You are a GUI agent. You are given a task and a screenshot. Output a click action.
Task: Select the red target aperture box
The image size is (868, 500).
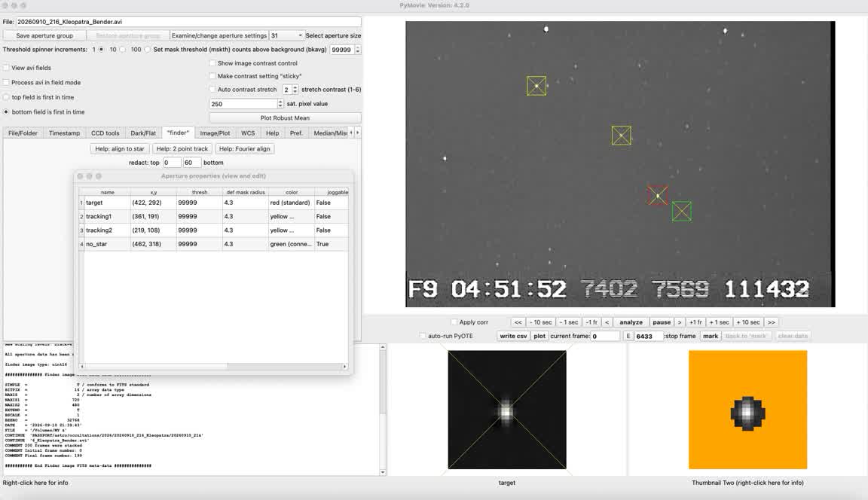coord(658,195)
